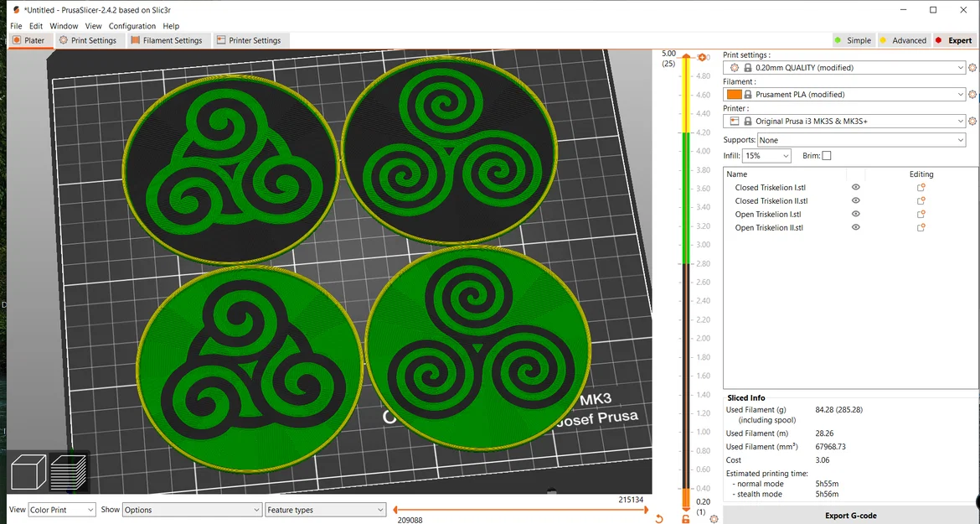The height and width of the screenshot is (524, 980).
Task: Click the 67968.73 used filament volume value
Action: point(831,447)
